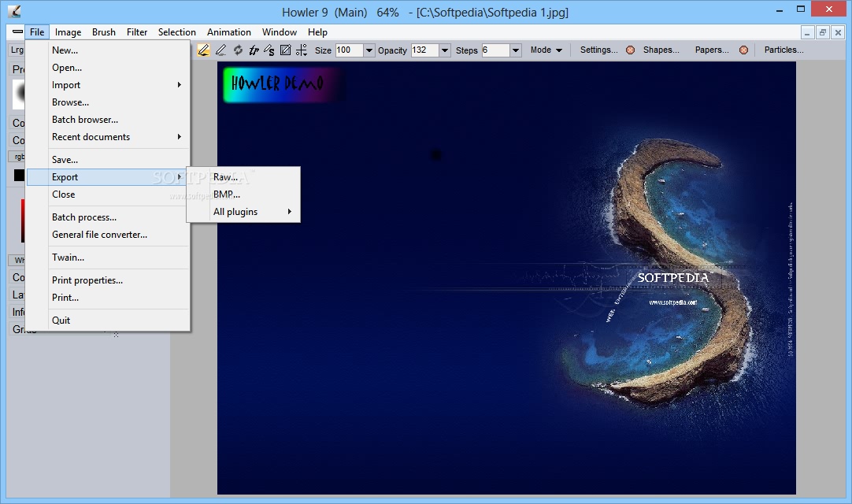Click the round orange icon after Settings
852x504 pixels.
630,50
